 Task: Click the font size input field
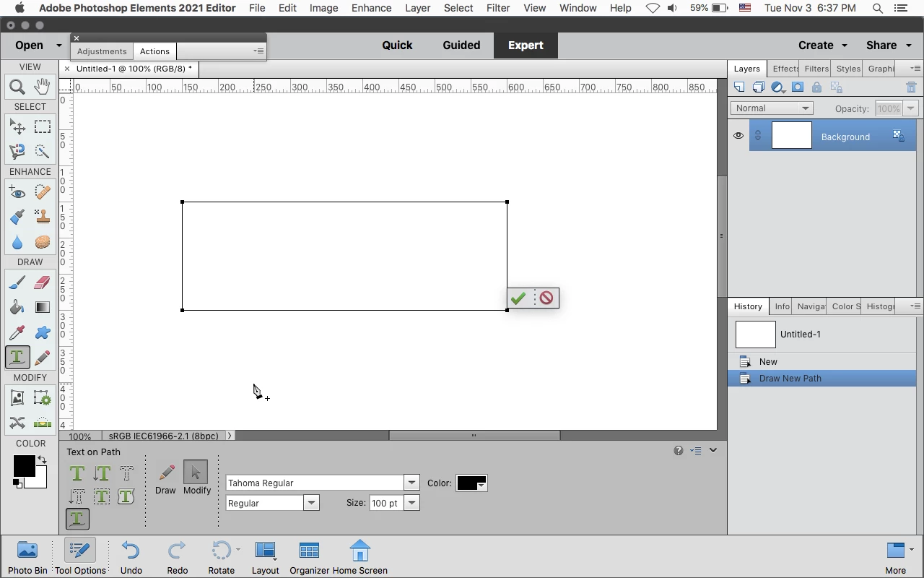[386, 503]
